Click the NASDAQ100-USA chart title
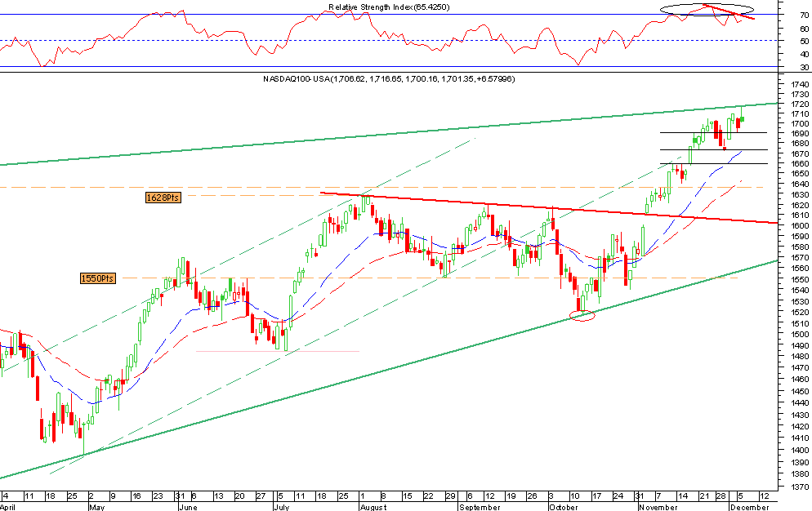This screenshot has width=812, height=511. (389, 78)
